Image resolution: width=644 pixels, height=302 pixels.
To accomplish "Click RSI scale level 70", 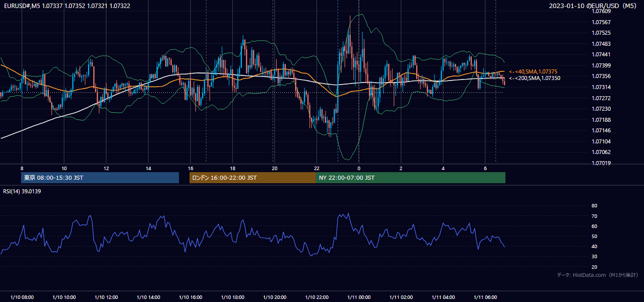I will coord(594,216).
